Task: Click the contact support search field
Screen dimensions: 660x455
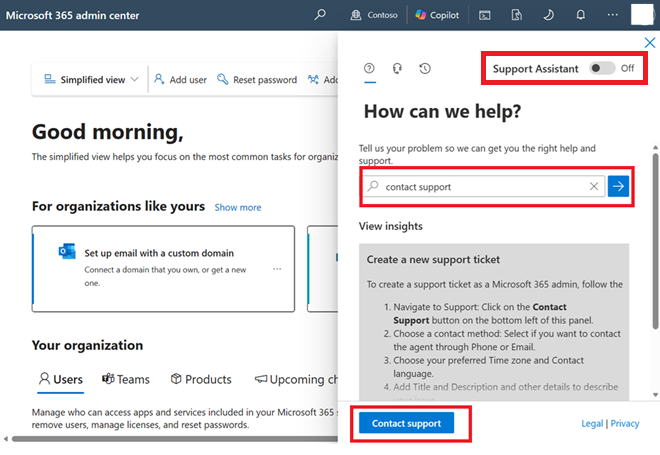Action: [484, 186]
